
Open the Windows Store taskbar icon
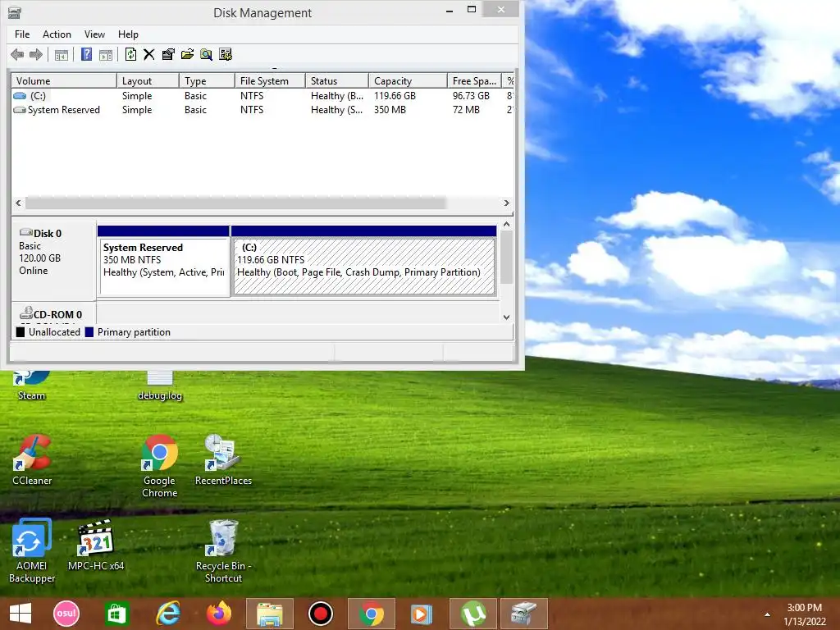click(116, 614)
